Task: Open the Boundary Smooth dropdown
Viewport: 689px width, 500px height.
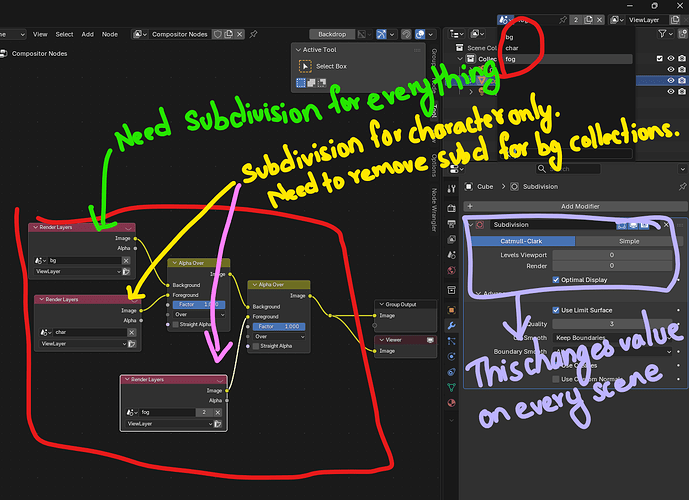Action: point(612,352)
